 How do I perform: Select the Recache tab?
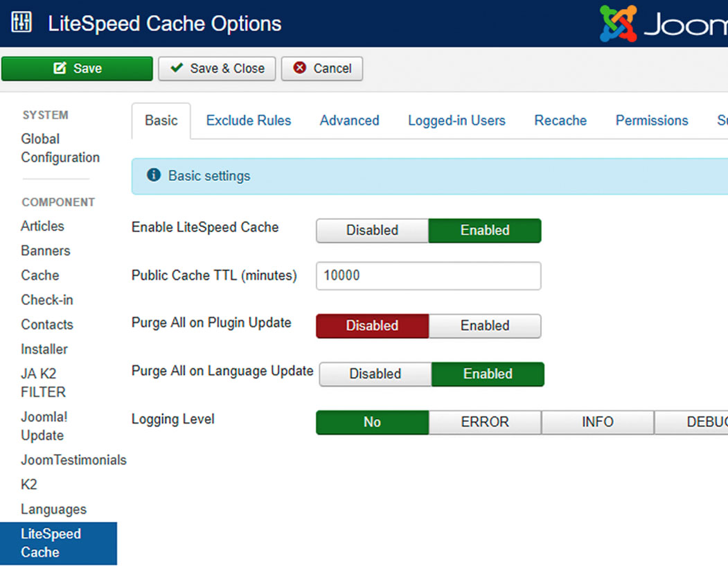[560, 121]
